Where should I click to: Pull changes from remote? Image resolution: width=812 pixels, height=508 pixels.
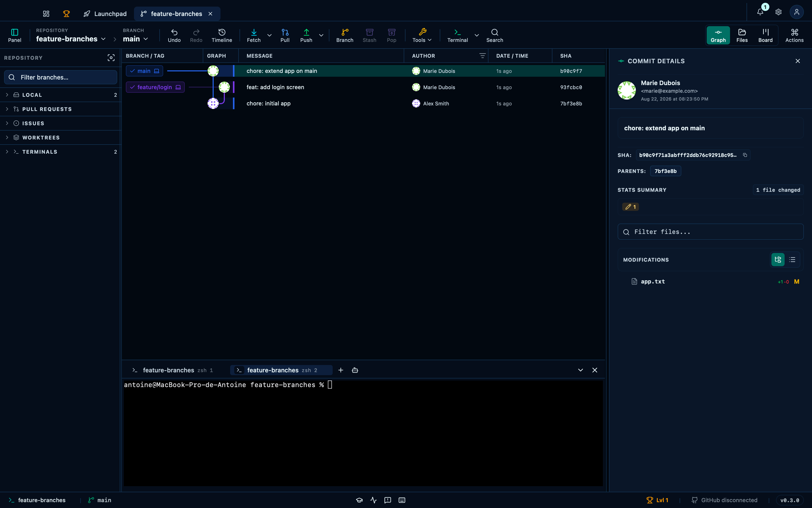click(285, 35)
